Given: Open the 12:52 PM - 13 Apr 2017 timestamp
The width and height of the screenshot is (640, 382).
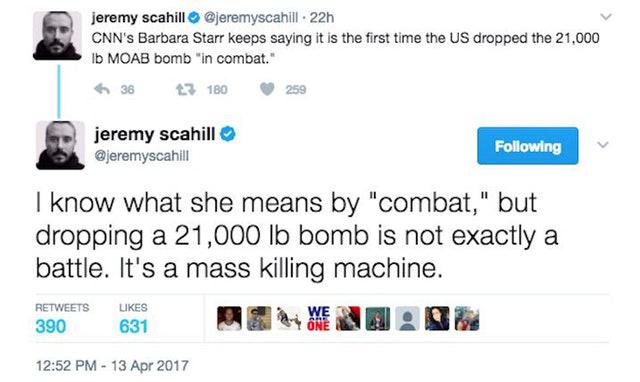Looking at the screenshot, I should [112, 365].
